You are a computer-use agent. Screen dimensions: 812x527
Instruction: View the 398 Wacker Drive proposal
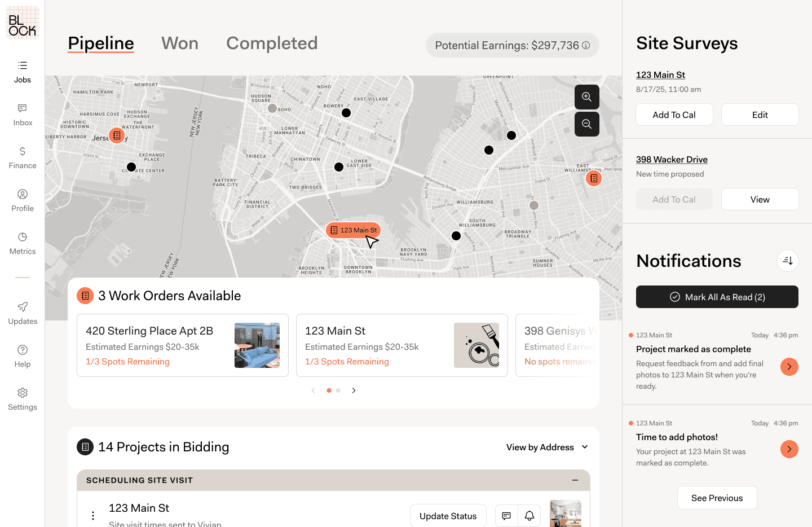pos(760,199)
